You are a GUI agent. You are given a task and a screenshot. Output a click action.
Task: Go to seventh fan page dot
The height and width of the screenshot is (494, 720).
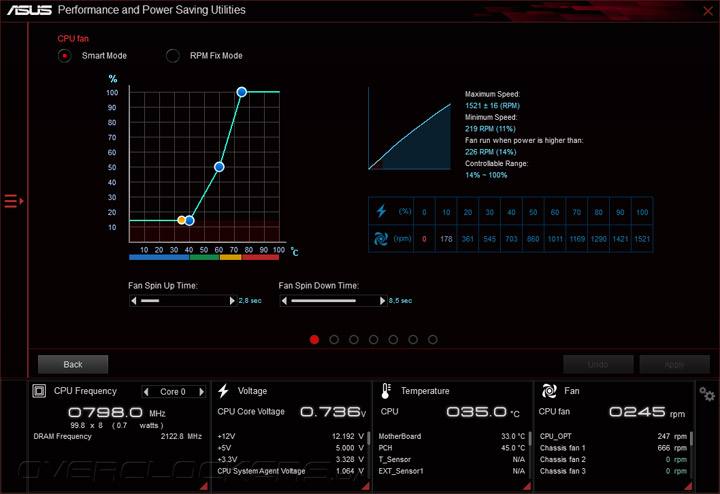point(433,339)
